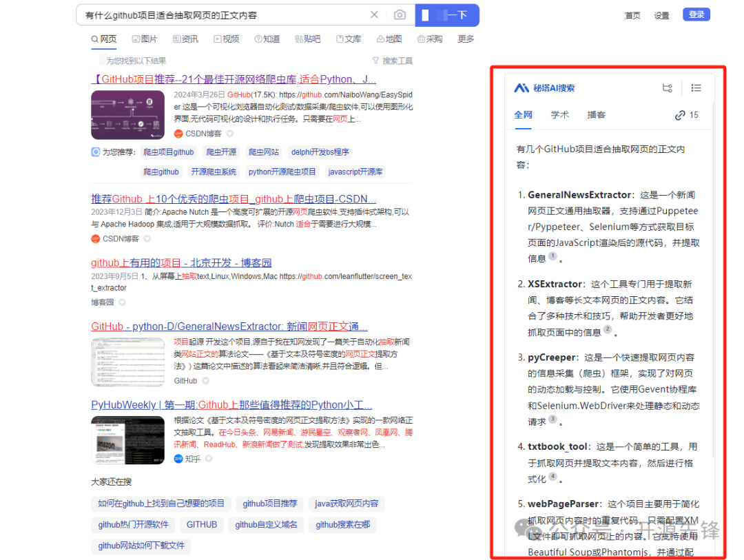Viewport: 744px width, 560px height.
Task: Click the 知乎 source icon
Action: (178, 459)
